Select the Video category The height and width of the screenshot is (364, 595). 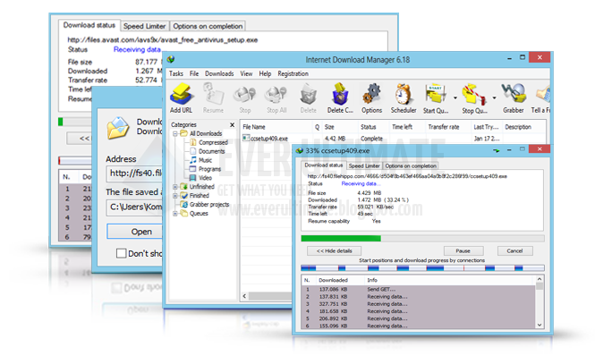click(205, 178)
